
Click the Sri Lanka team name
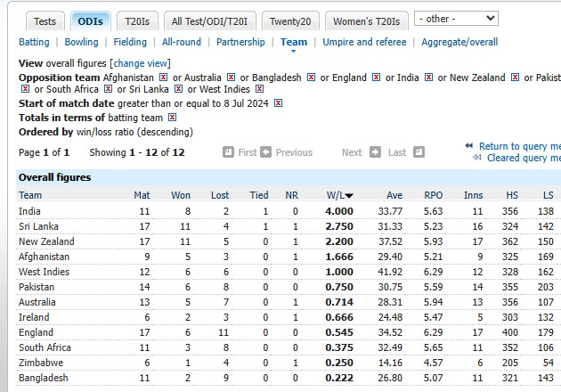point(38,226)
